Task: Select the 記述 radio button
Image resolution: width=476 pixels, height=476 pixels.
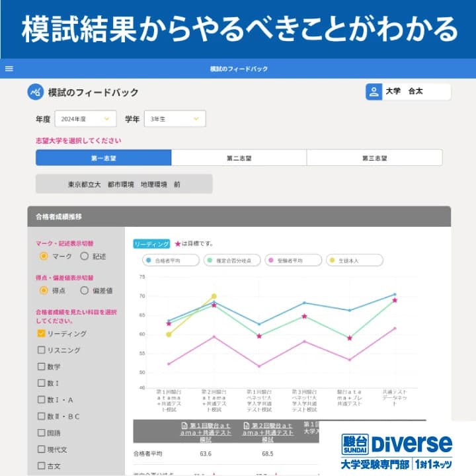Action: tap(84, 256)
